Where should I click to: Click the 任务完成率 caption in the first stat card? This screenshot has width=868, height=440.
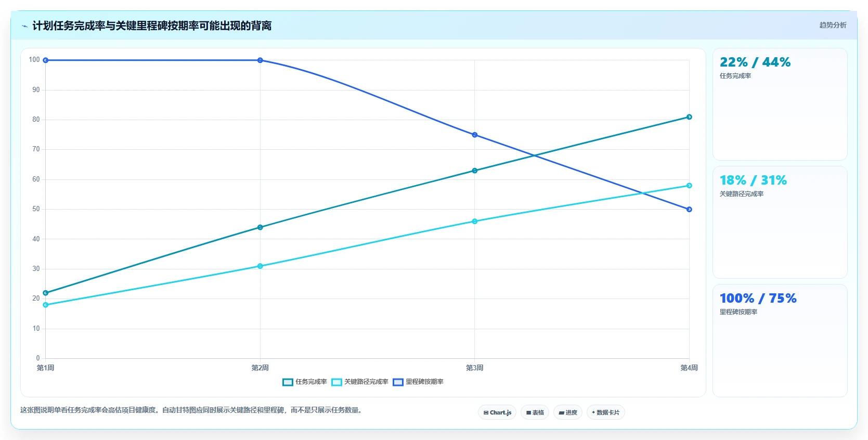tap(735, 76)
